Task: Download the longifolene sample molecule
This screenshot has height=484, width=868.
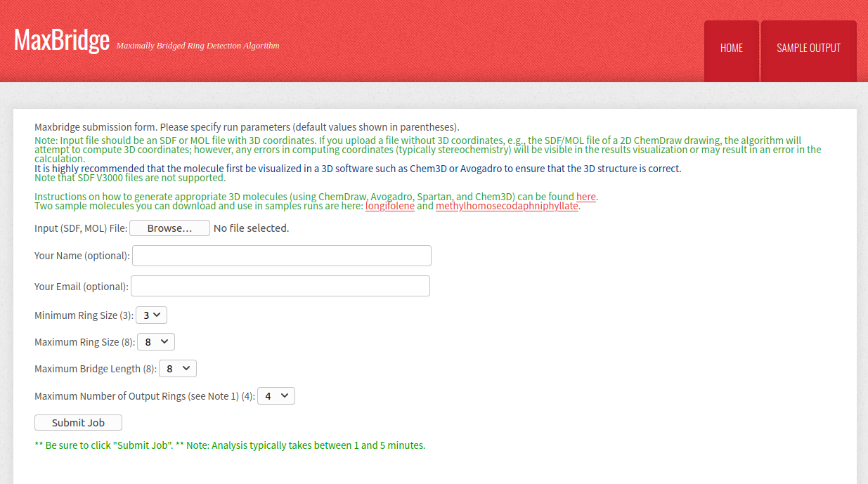Action: point(390,207)
